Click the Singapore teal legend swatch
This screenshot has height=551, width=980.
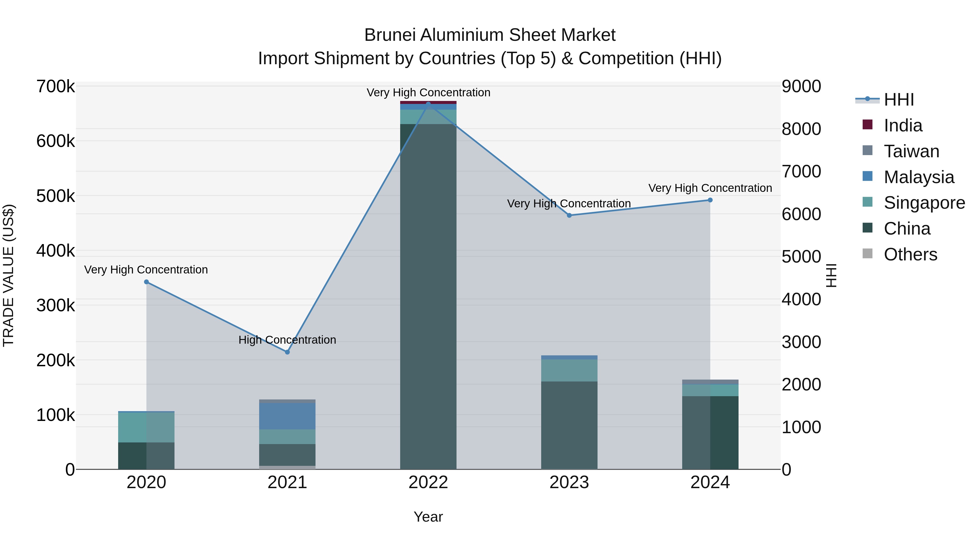tap(867, 202)
